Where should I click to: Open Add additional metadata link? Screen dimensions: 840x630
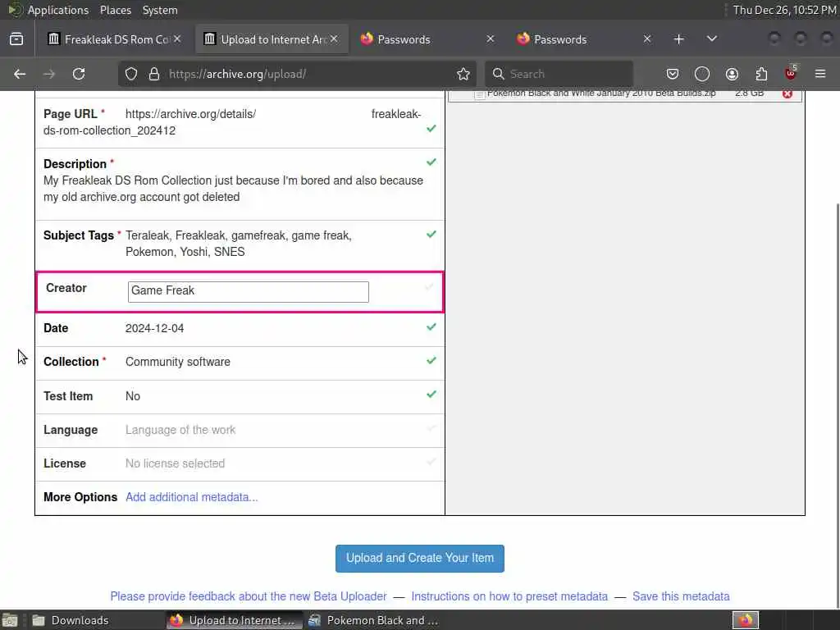[191, 497]
